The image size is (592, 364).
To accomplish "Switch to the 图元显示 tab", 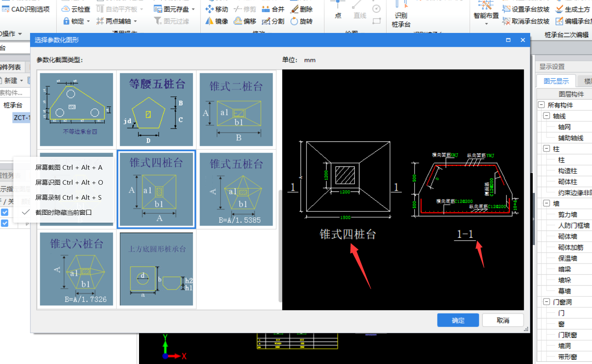I will point(556,81).
